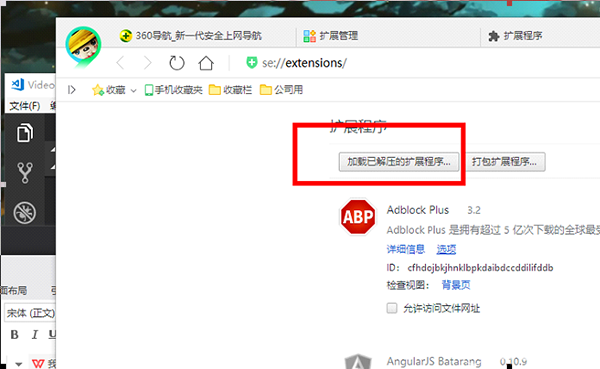This screenshot has height=369, width=600.
Task: Select the Adblock Plus extension name
Action: coord(417,210)
